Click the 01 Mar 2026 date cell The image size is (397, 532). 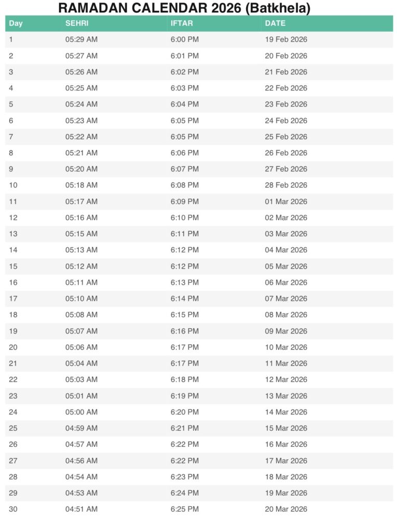[286, 202]
